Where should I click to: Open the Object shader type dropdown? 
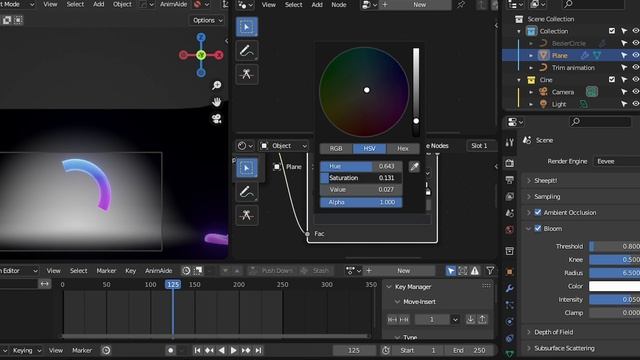[284, 146]
